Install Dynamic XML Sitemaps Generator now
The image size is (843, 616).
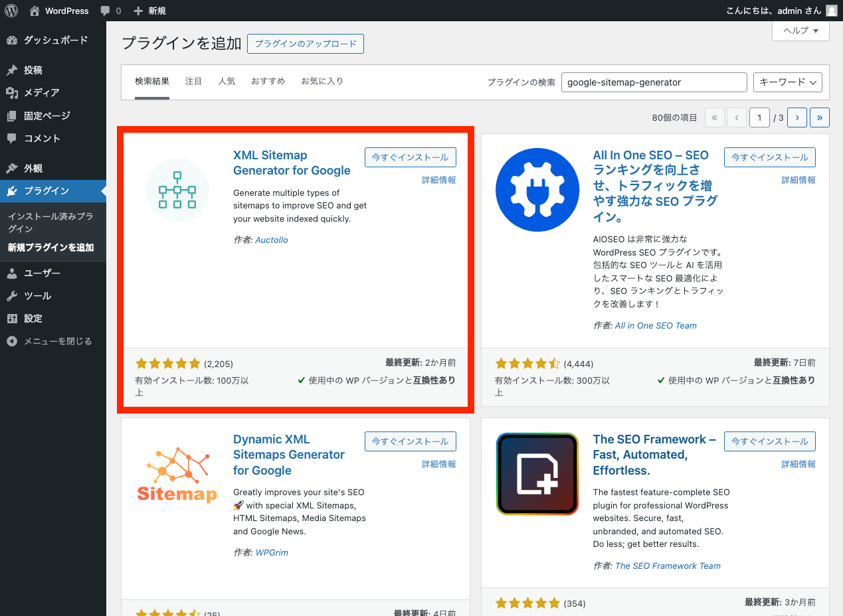pos(411,441)
